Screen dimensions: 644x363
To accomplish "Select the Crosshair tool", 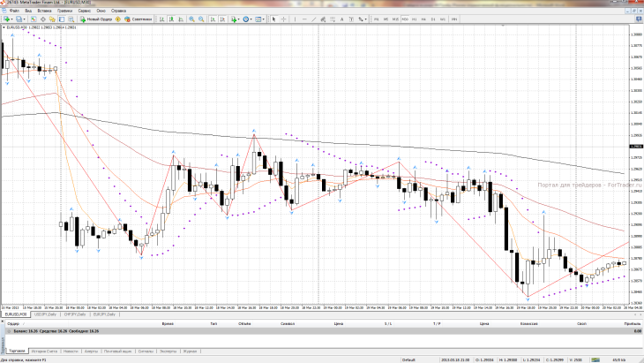I will [x=283, y=19].
